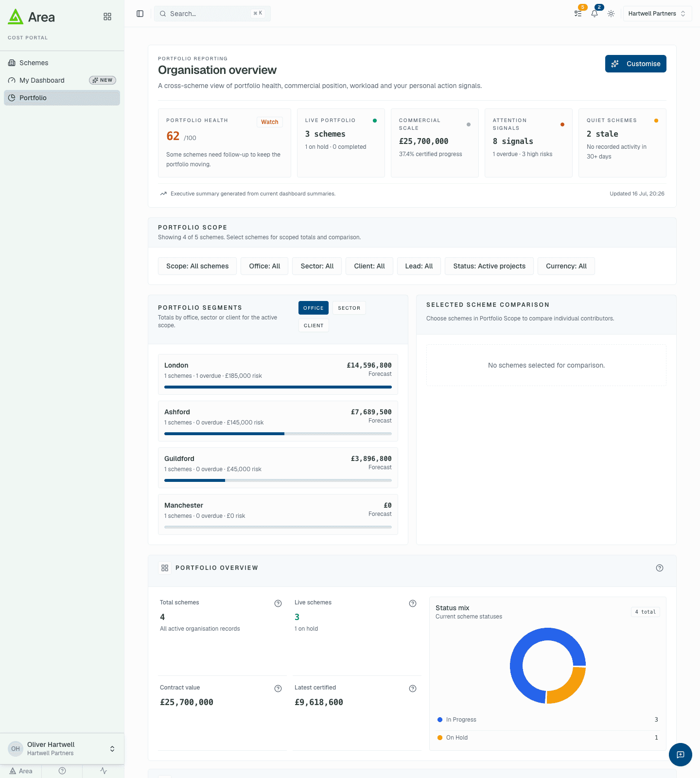700x778 pixels.
Task: Open the Status: Active projects filter
Action: point(489,266)
